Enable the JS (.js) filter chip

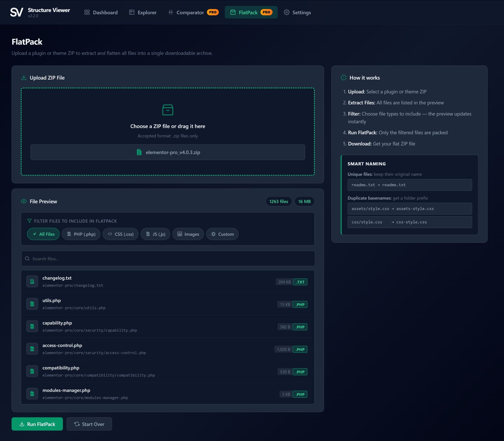coord(155,234)
